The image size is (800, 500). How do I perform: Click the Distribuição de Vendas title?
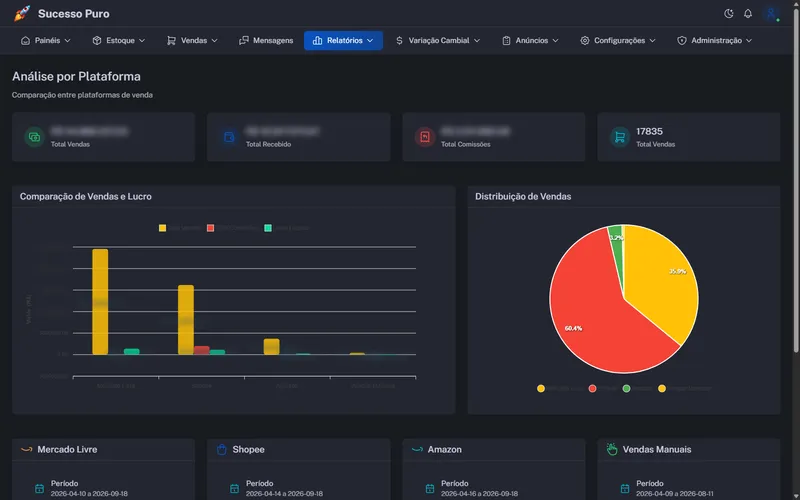(x=523, y=196)
